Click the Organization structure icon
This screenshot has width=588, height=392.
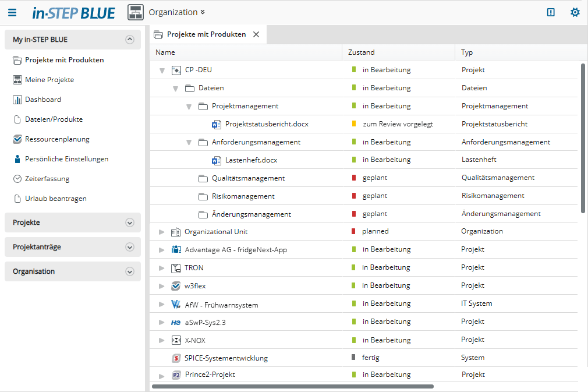pyautogui.click(x=136, y=12)
